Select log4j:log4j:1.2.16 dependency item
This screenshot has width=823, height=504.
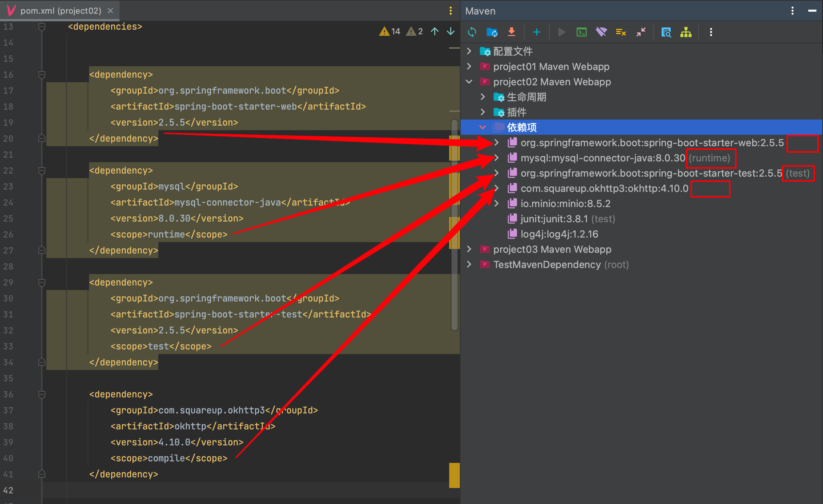559,234
